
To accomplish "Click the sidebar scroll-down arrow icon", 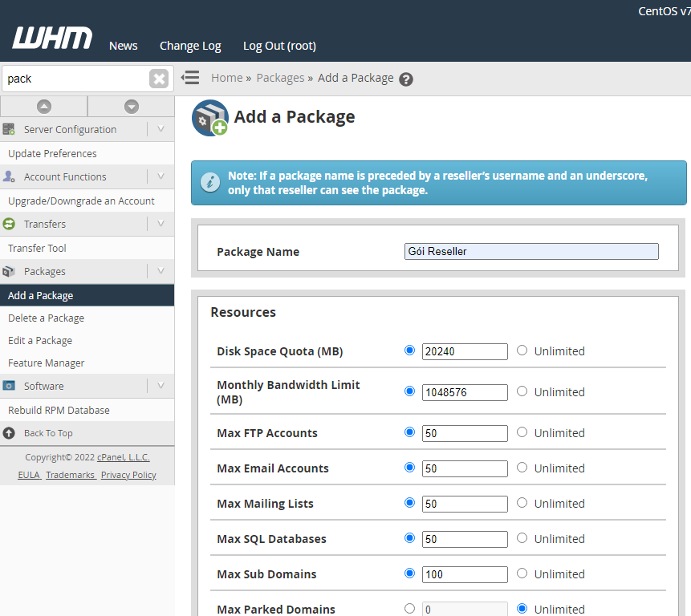I will click(132, 106).
